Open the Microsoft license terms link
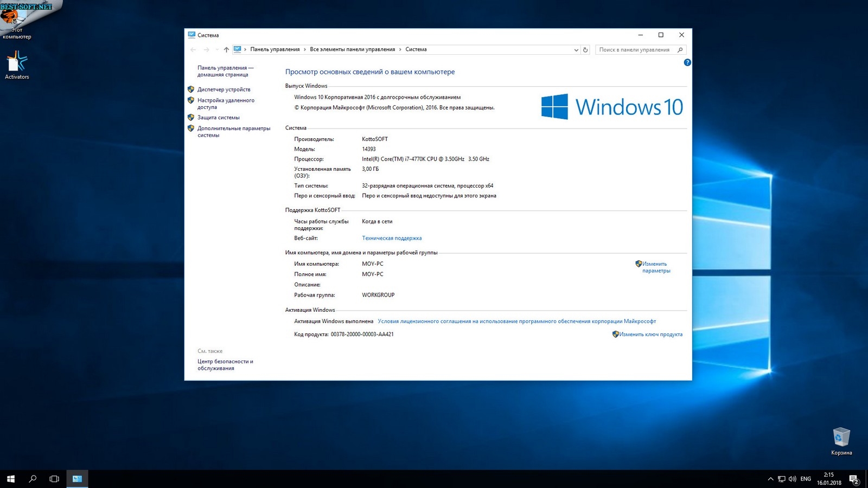868x488 pixels. pos(517,322)
